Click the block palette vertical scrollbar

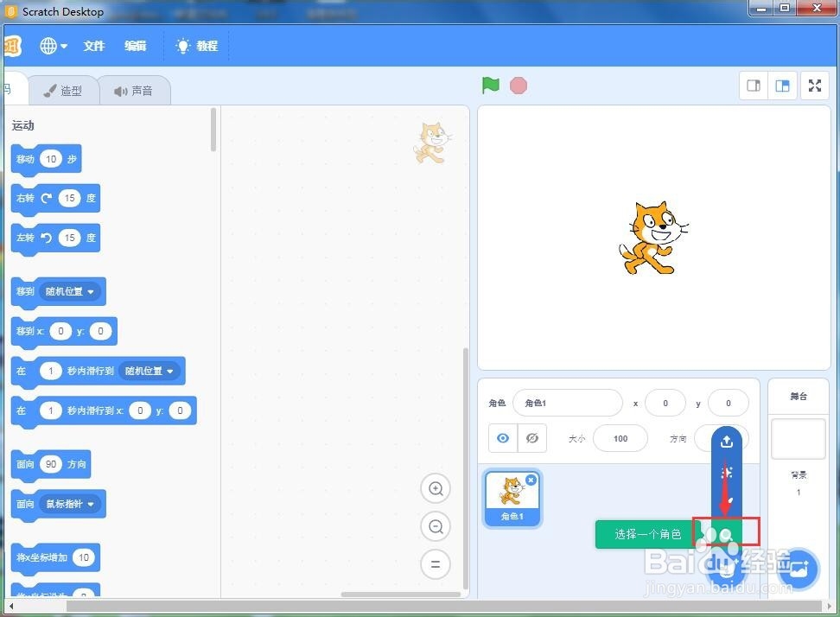coord(213,130)
